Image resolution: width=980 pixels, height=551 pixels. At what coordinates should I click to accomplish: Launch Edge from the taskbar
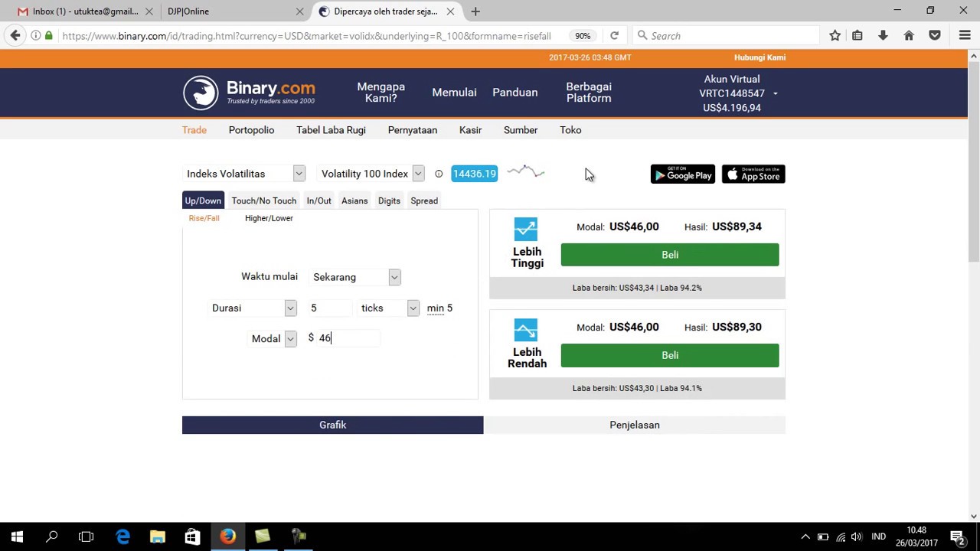tap(122, 536)
